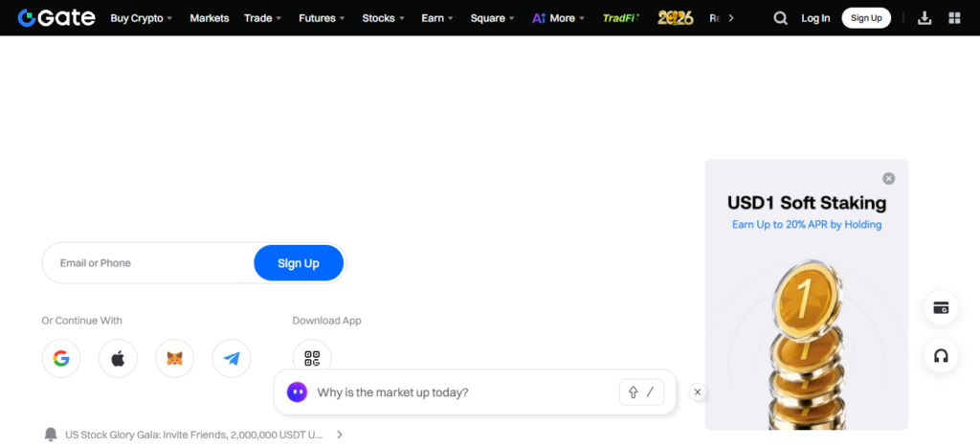Open the Markets page
The width and height of the screenshot is (980, 448).
(210, 18)
